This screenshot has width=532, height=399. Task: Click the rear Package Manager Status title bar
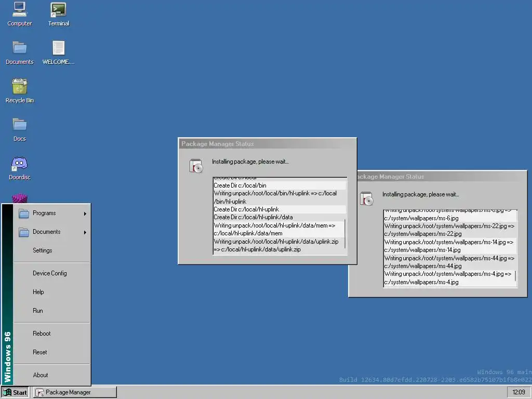[x=442, y=177]
